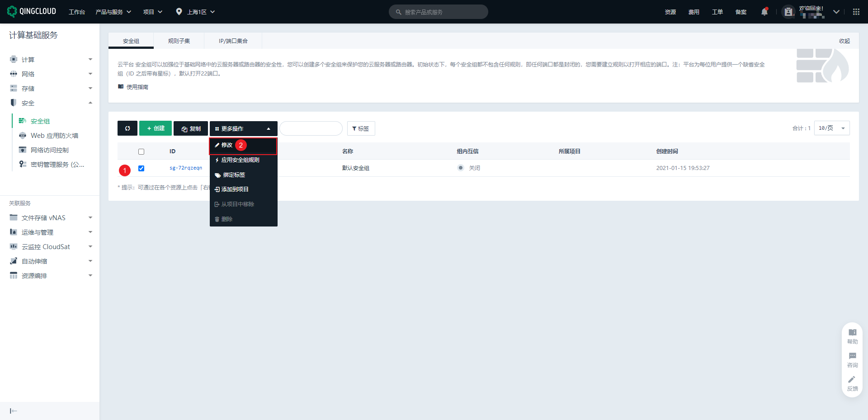Open the 项目 dropdown

(152, 12)
